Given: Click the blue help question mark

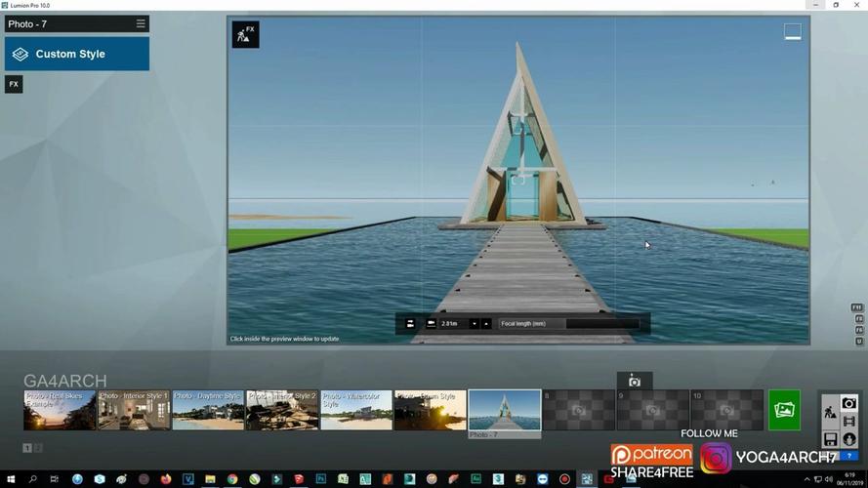Looking at the screenshot, I should coord(849,456).
